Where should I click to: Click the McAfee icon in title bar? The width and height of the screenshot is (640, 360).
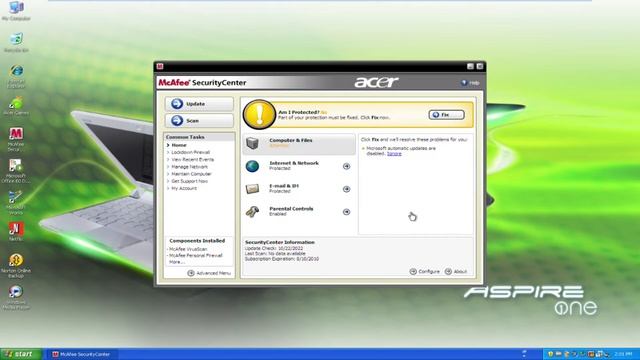[160, 66]
